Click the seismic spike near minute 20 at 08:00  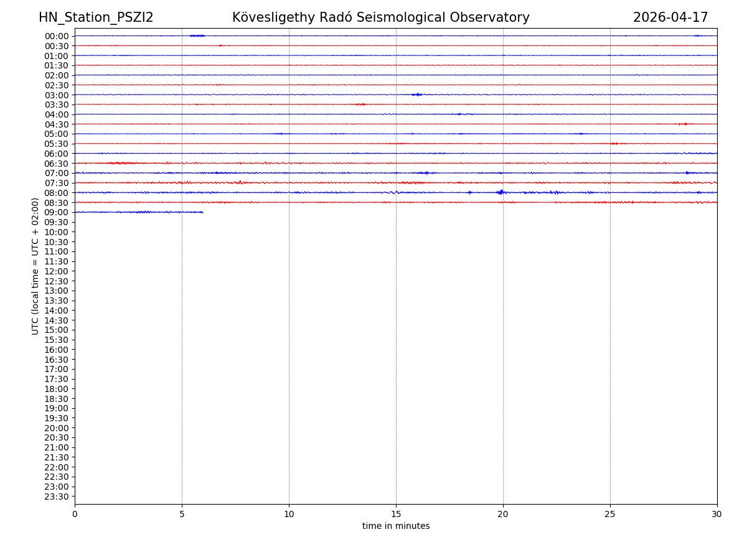pyautogui.click(x=500, y=192)
